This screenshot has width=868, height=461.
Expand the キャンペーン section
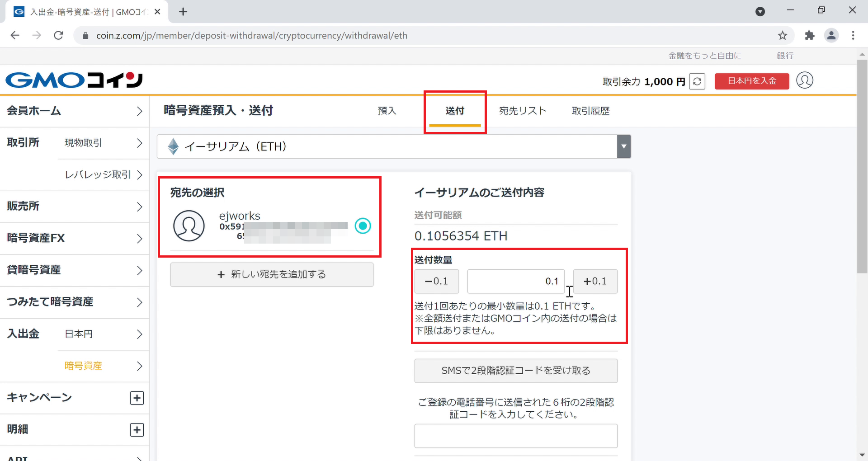point(137,398)
